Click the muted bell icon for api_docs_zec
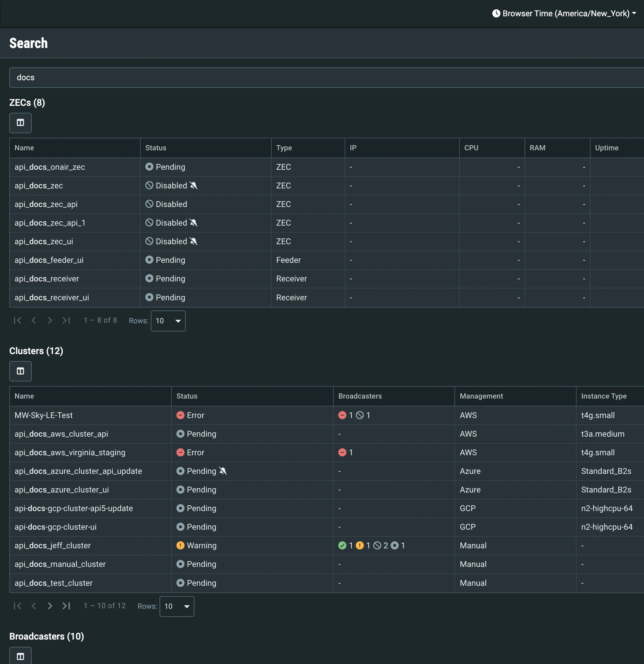This screenshot has width=644, height=664. pyautogui.click(x=193, y=185)
